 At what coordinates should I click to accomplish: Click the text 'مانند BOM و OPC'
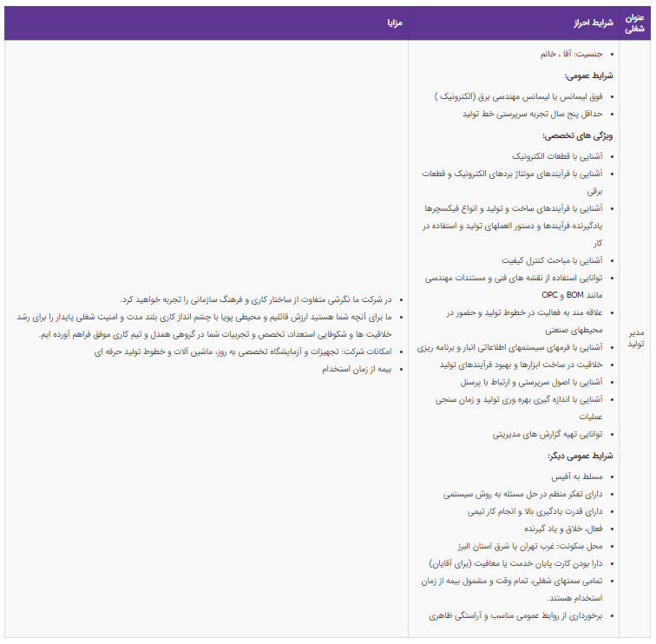pos(572,295)
